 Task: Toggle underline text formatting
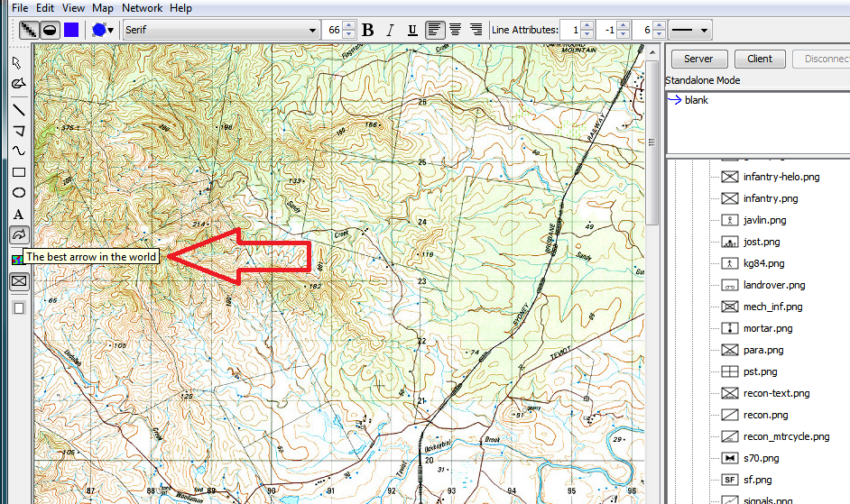[x=412, y=30]
